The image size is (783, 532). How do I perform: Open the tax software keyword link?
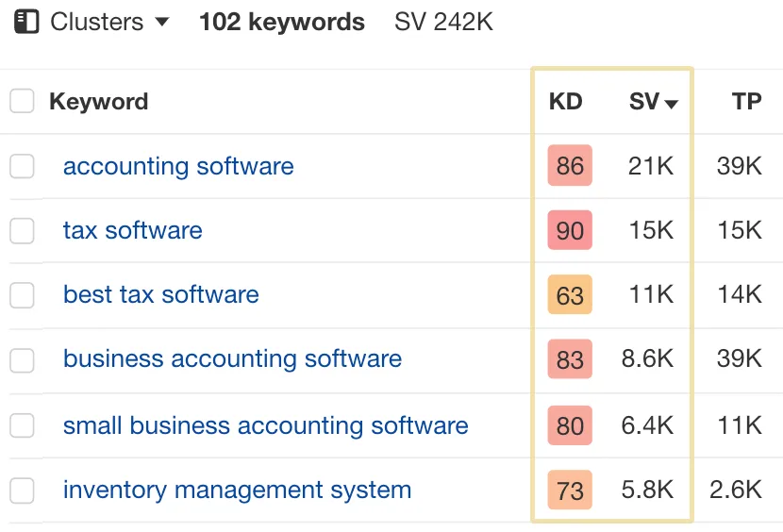[132, 230]
